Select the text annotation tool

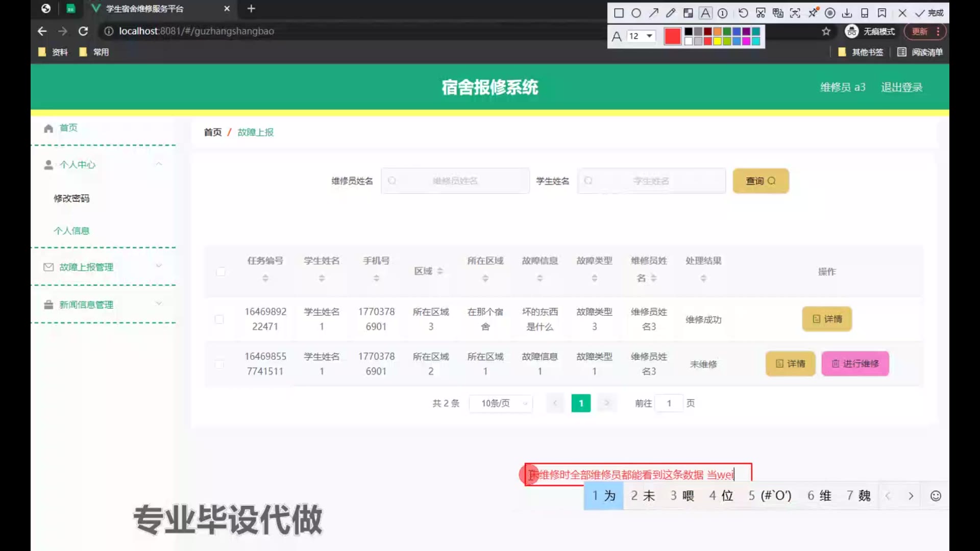(x=705, y=13)
